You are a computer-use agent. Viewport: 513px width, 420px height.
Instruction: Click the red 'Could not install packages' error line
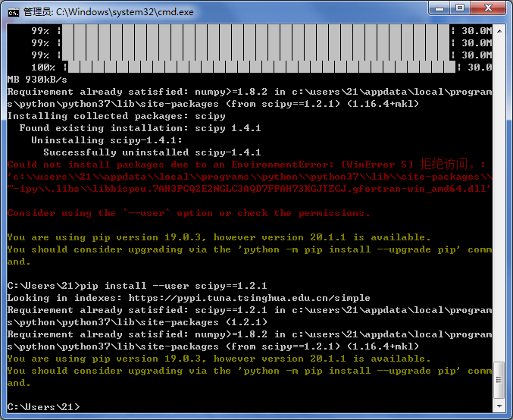[246, 165]
